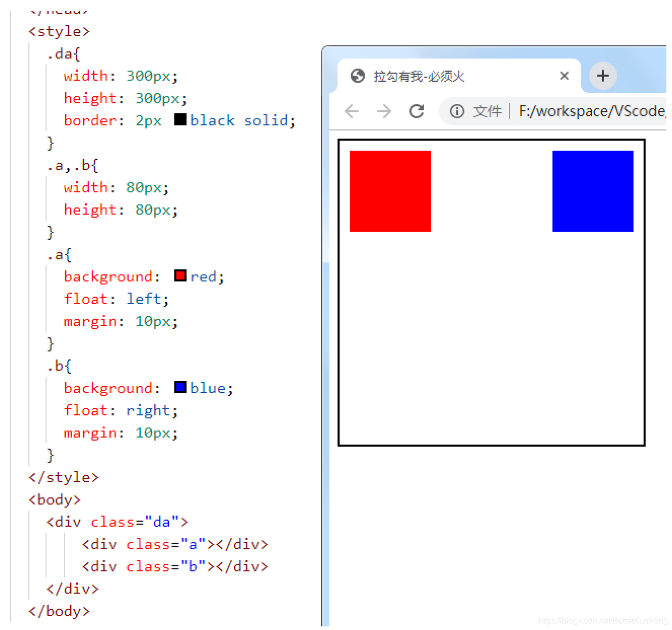672x630 pixels.
Task: Click the red square in browser page
Action: 390,191
